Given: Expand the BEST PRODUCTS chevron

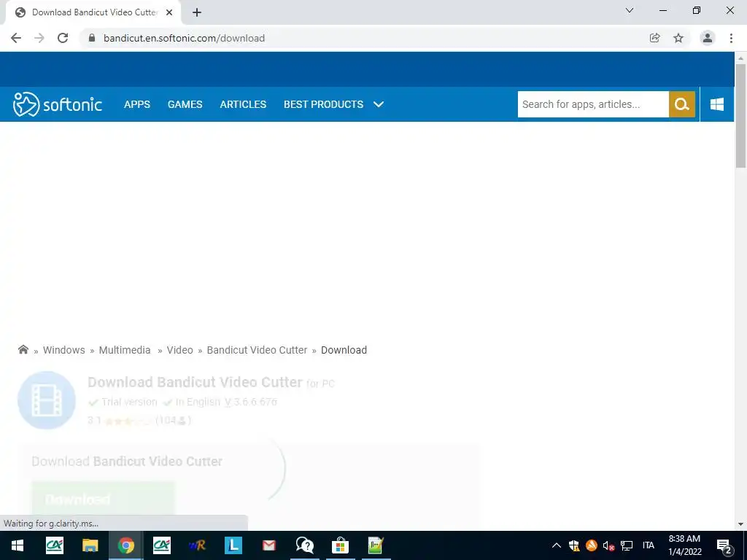Looking at the screenshot, I should 379,104.
